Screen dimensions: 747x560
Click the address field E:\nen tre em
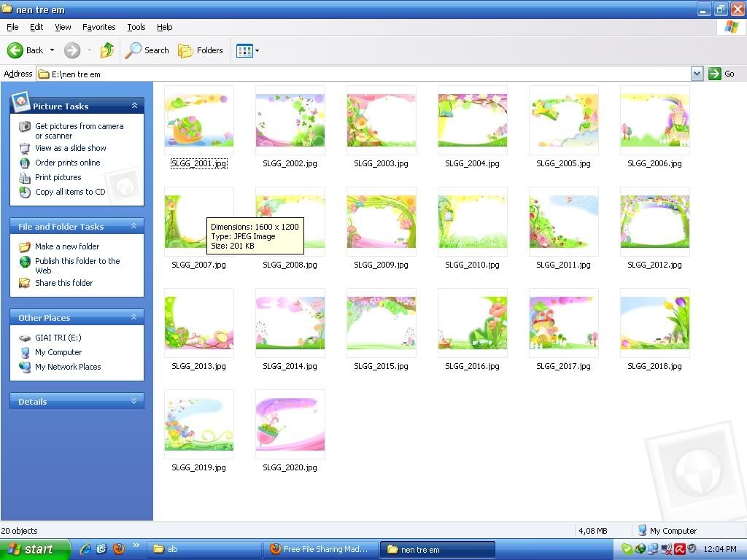pyautogui.click(x=363, y=74)
